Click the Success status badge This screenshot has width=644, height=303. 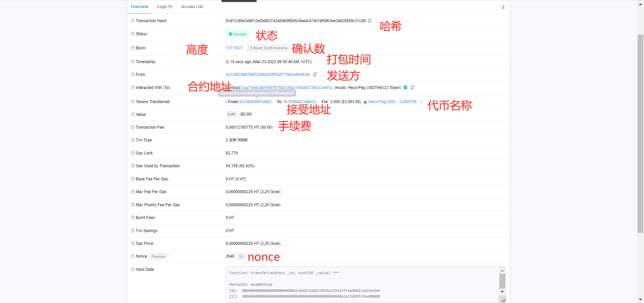pos(237,34)
